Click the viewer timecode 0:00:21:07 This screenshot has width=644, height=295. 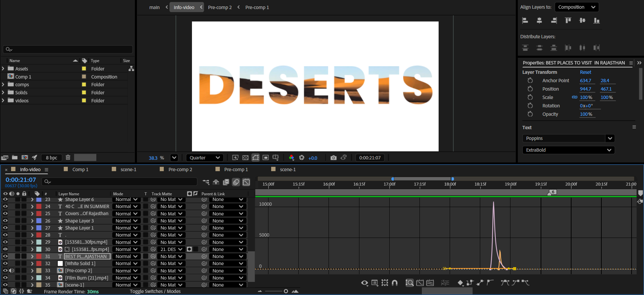point(370,158)
